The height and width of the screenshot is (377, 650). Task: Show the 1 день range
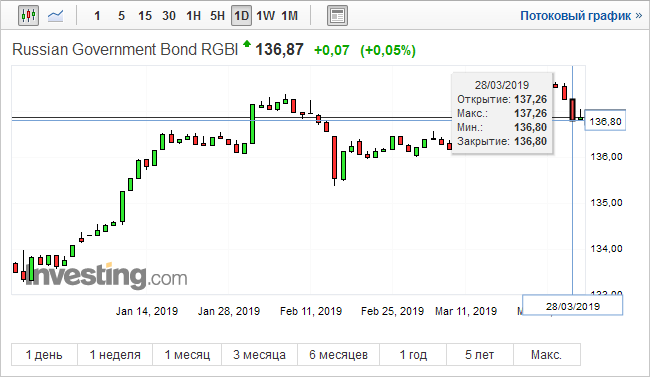(44, 355)
